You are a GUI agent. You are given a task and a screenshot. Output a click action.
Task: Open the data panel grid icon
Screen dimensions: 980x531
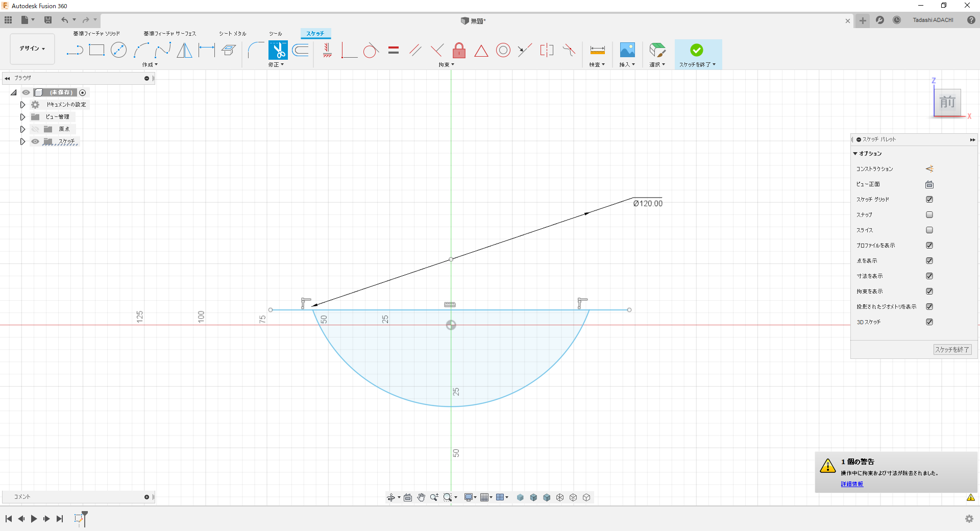tap(8, 20)
